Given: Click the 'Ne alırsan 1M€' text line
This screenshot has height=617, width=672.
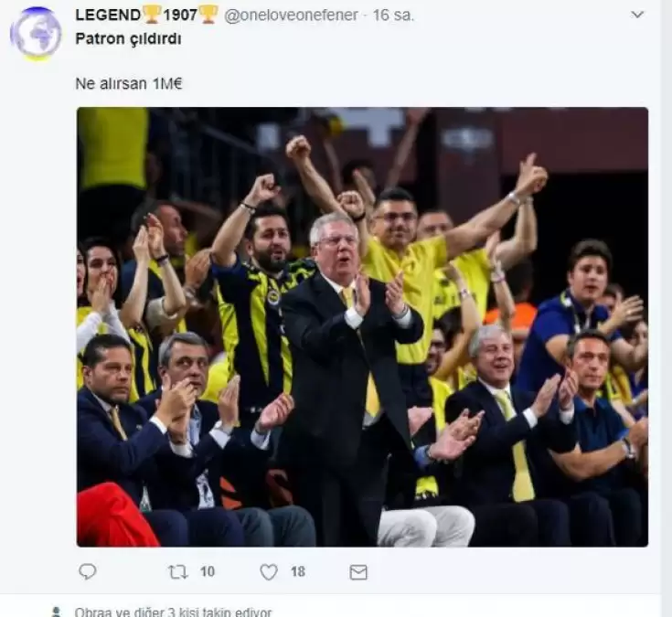Looking at the screenshot, I should [129, 83].
